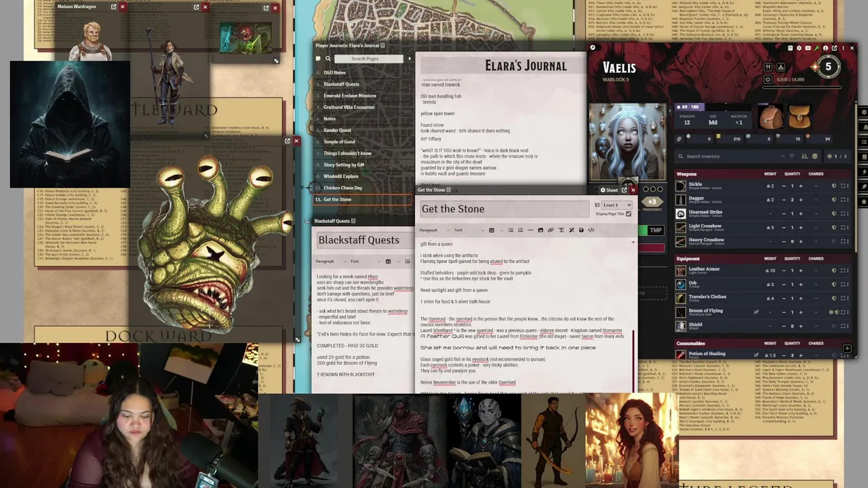Insert a table in Blackstaff Quests editor
868x488 pixels.
[388, 261]
